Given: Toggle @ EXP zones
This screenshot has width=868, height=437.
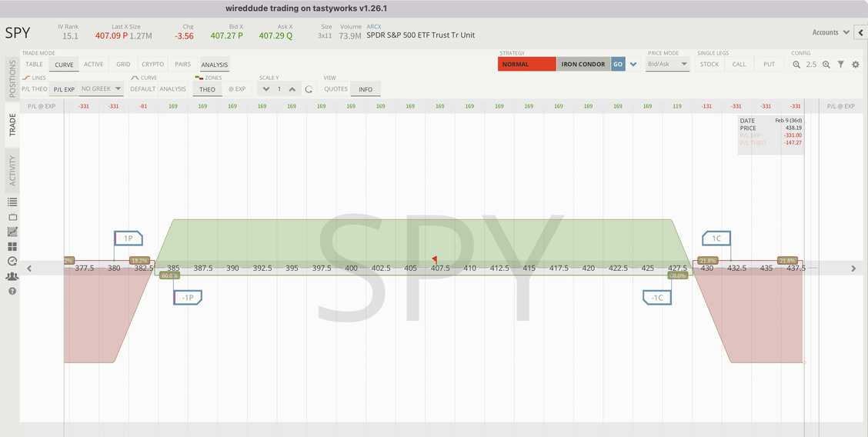Looking at the screenshot, I should [237, 89].
